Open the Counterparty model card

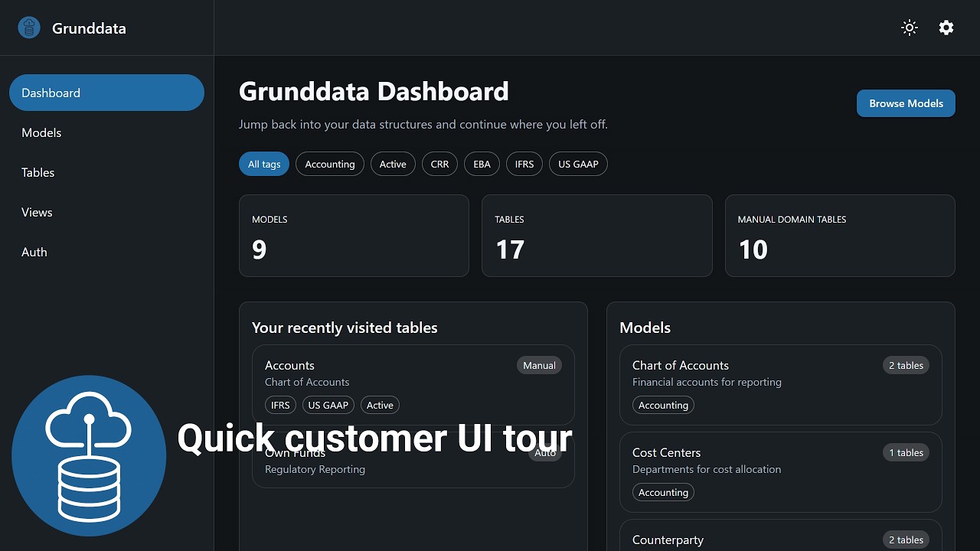(x=781, y=535)
